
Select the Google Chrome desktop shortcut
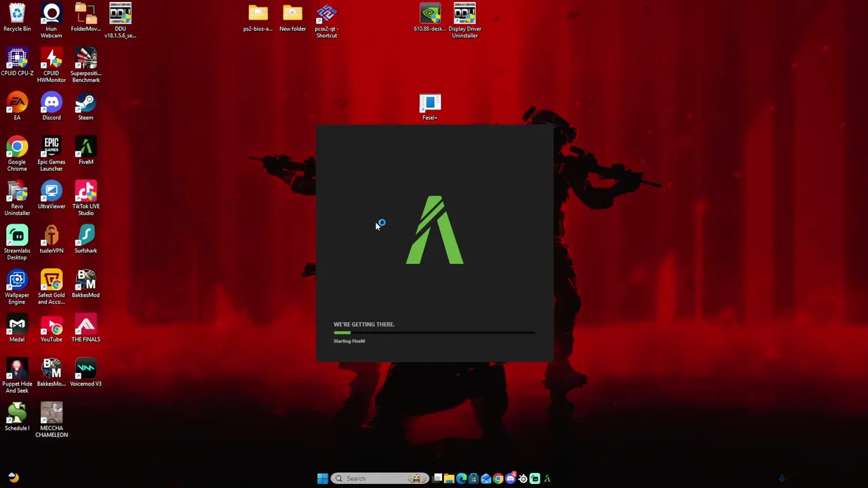17,154
